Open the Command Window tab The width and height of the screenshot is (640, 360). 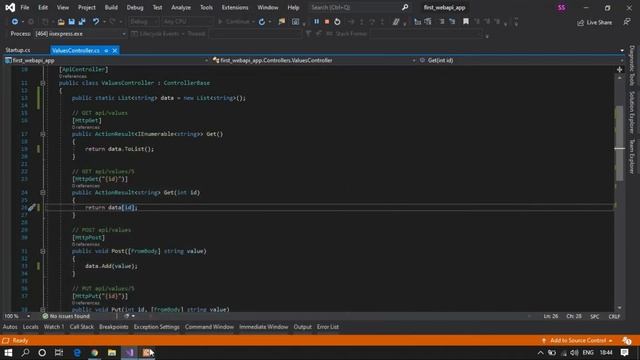point(209,327)
